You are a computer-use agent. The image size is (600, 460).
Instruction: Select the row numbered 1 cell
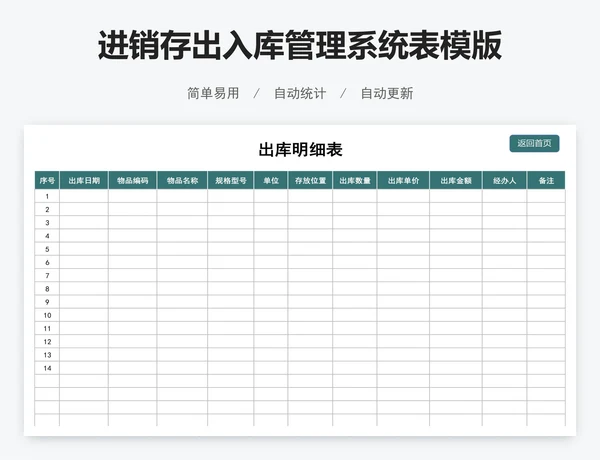[x=47, y=197]
